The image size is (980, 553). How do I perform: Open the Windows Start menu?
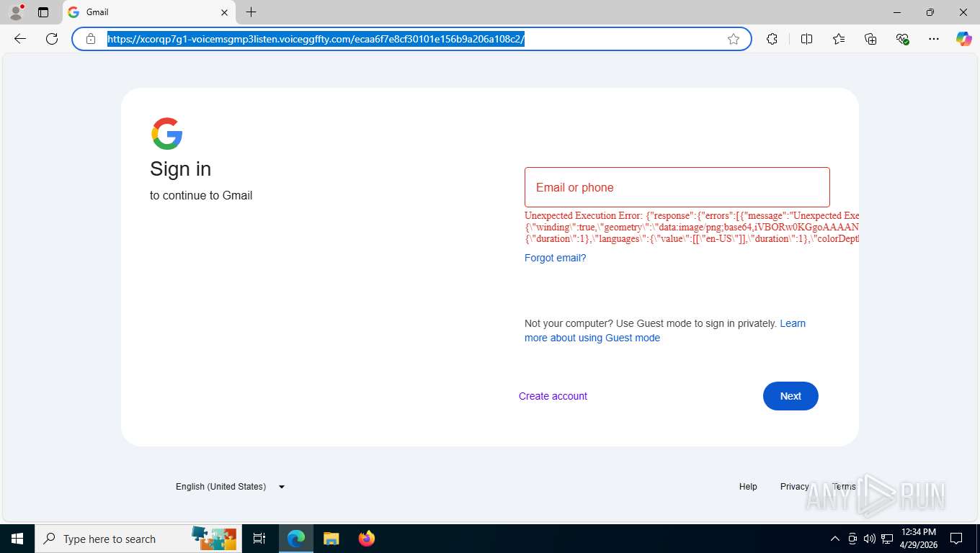click(17, 539)
